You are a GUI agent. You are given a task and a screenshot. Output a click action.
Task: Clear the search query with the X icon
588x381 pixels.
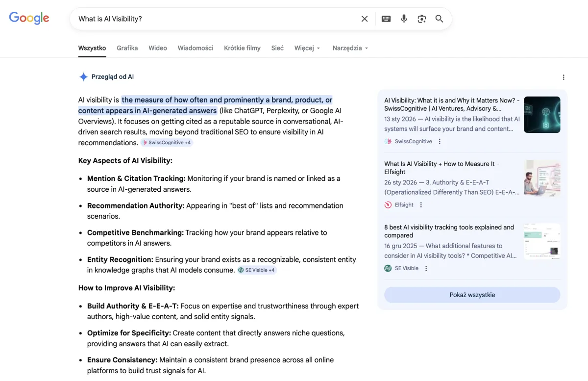[x=365, y=19]
